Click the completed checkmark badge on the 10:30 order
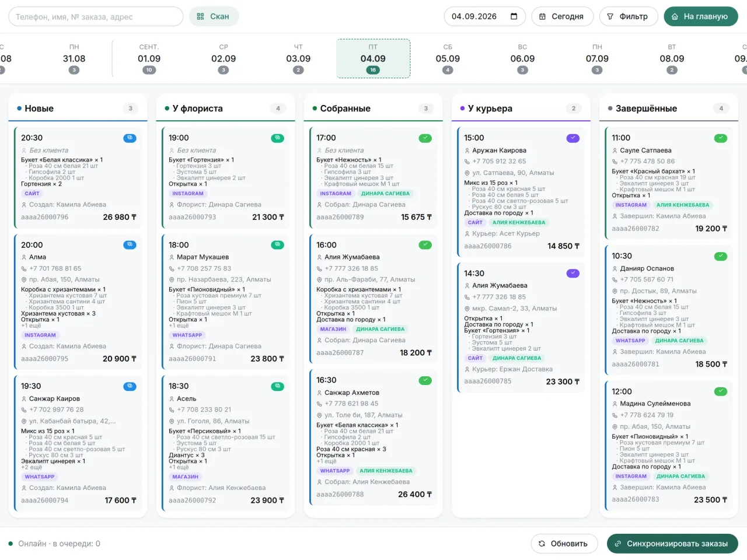The height and width of the screenshot is (560, 747). 721,256
